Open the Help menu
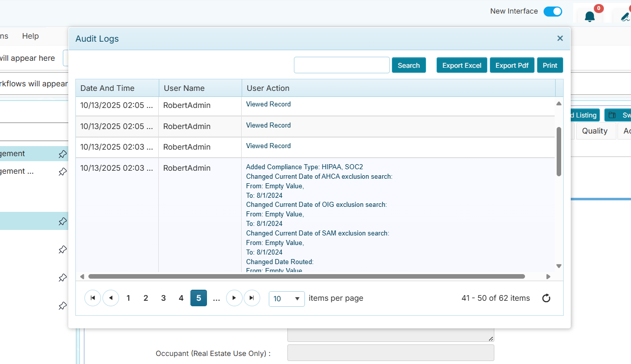 click(30, 36)
